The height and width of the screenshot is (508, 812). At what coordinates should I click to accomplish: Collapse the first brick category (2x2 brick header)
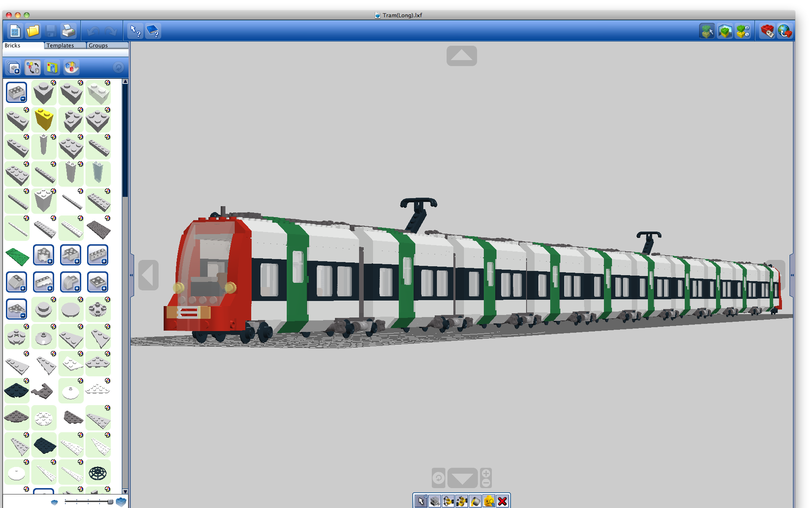pos(16,92)
